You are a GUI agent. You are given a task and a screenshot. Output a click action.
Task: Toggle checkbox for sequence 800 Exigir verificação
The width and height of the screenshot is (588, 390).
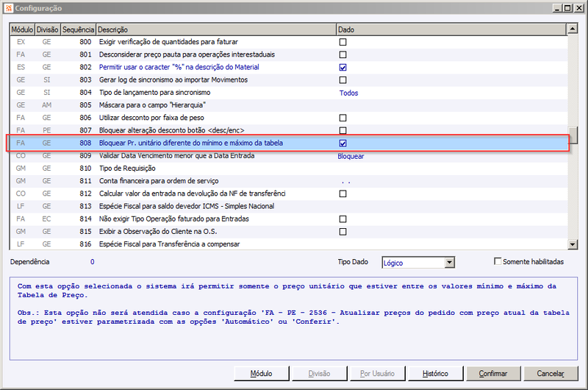click(343, 42)
